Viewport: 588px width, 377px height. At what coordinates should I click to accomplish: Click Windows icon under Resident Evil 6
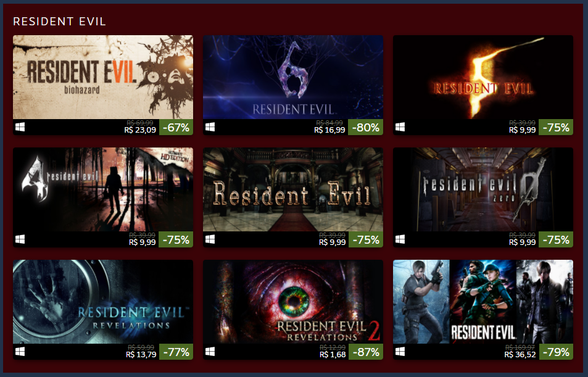210,127
